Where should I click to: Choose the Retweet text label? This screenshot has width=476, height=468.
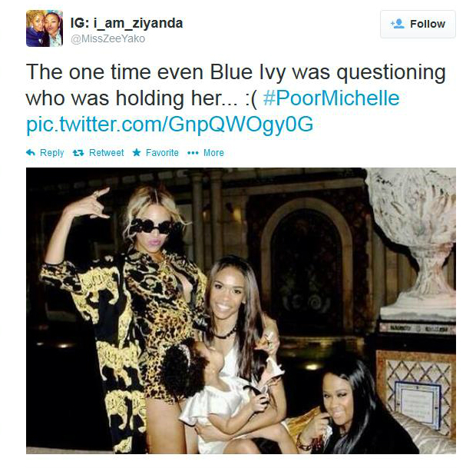pos(106,153)
